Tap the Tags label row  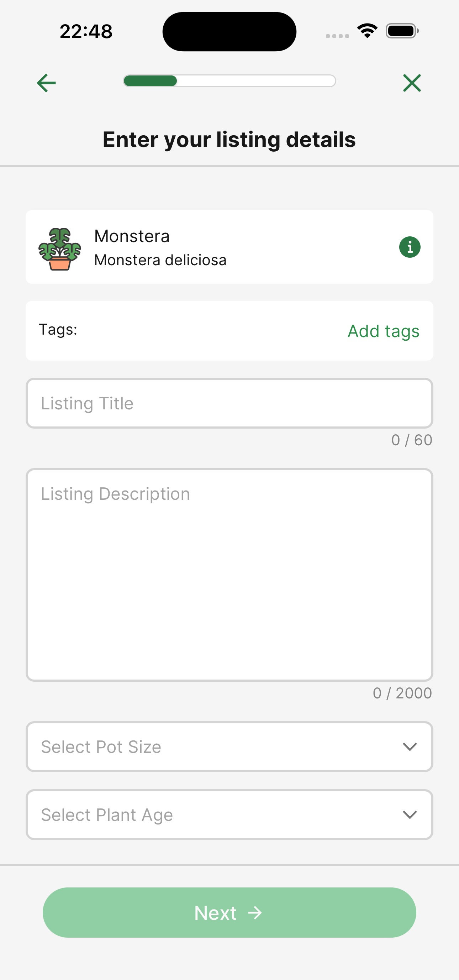tap(58, 330)
